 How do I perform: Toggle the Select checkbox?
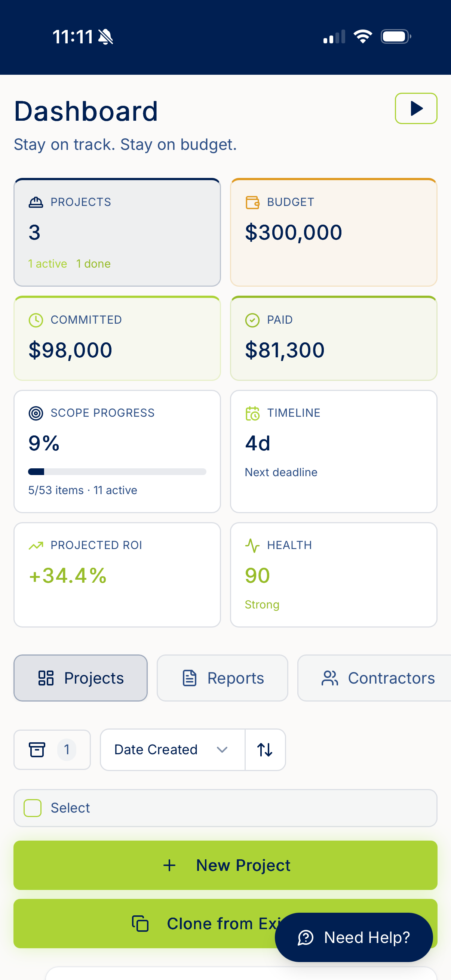coord(33,808)
